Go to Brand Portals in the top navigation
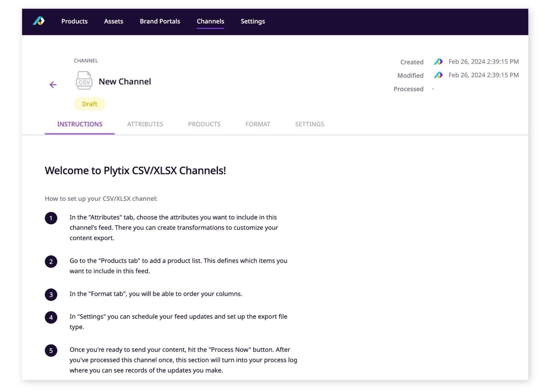The image size is (552, 392). click(160, 21)
